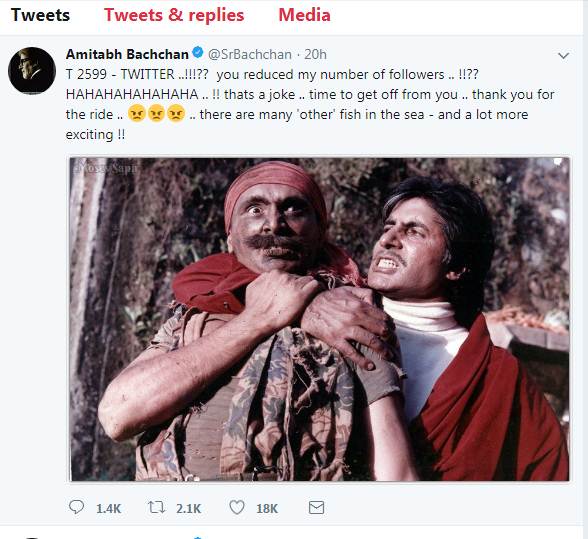
Task: Open the 20h timestamp link
Action: tap(315, 54)
